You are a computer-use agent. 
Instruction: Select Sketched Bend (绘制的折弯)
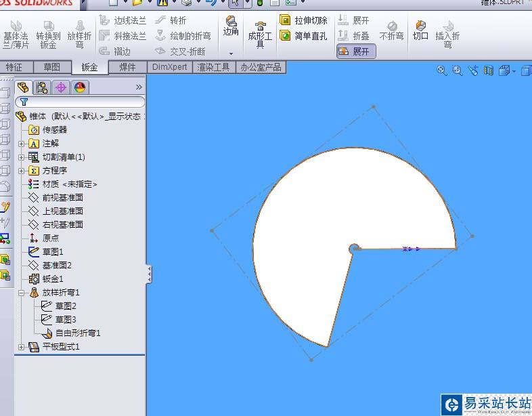point(183,36)
